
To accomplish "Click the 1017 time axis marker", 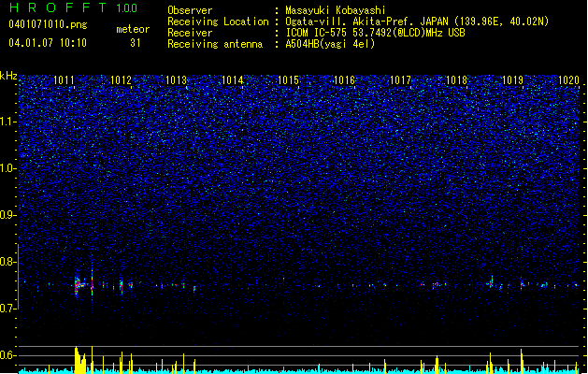I will click(400, 80).
